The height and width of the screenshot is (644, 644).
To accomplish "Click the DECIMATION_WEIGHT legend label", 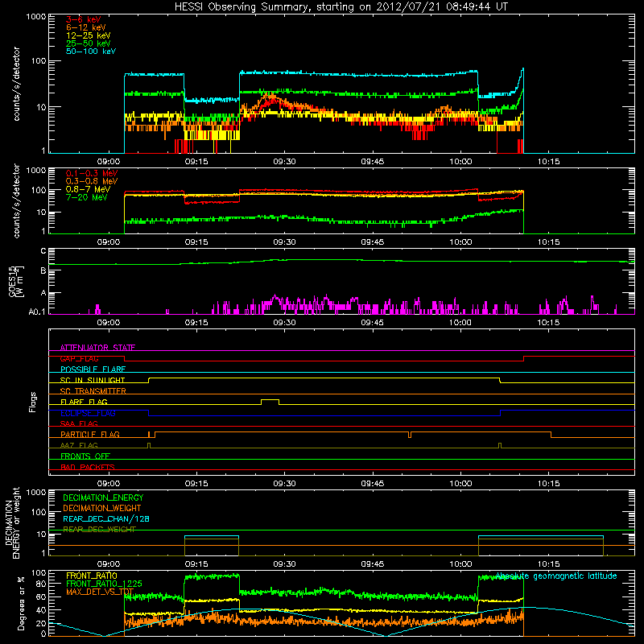I will click(x=102, y=508).
